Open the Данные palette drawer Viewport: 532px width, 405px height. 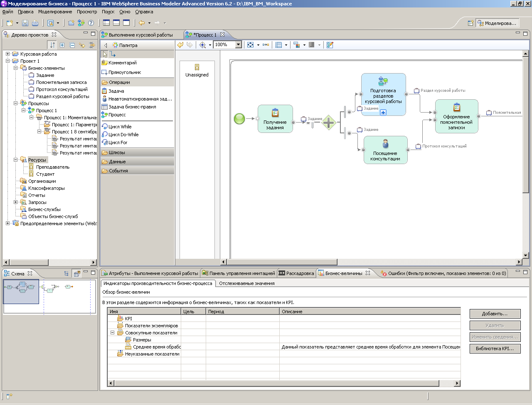coord(137,162)
